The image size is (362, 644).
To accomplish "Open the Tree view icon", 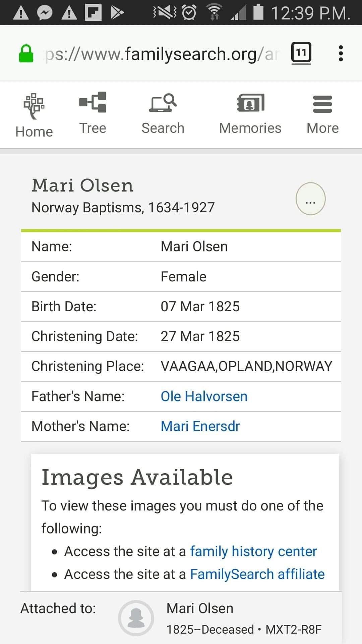I will tap(93, 102).
